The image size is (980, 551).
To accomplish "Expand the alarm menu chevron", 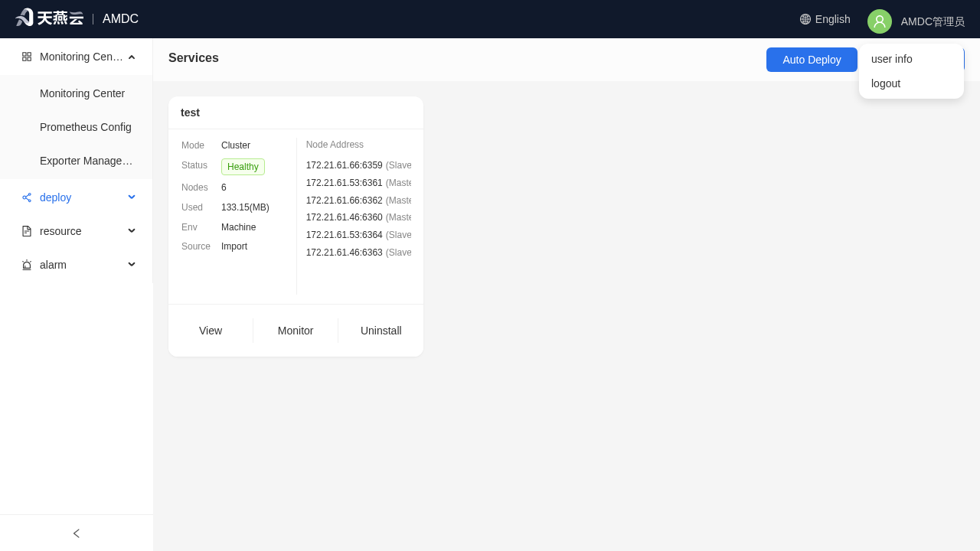I will point(132,265).
